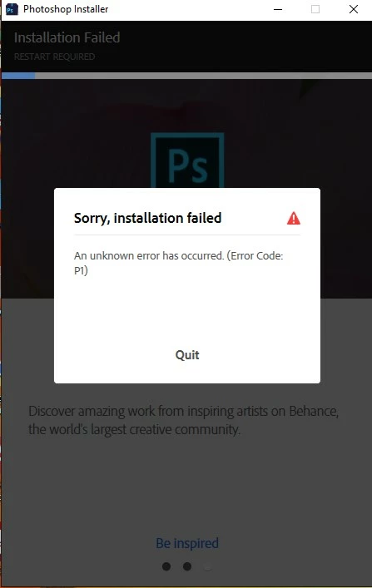The image size is (372, 588).
Task: Click the Error Code P1 message text
Action: 179,263
